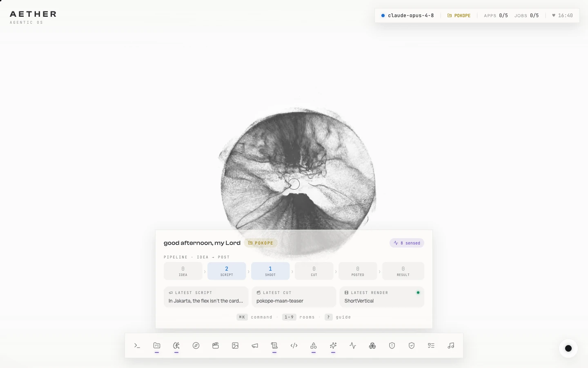Select the claude-opus-4-8 model indicator

[408, 16]
